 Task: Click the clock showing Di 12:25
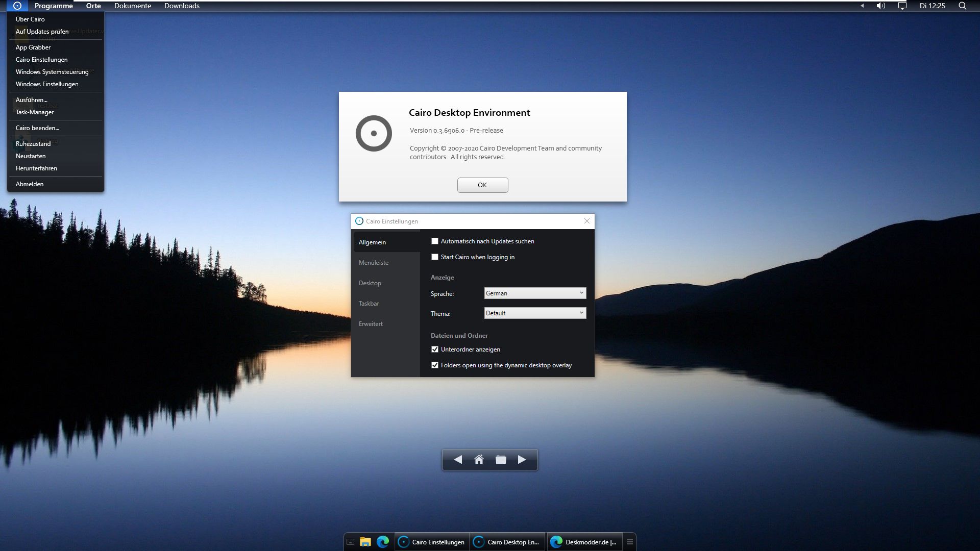pos(932,6)
